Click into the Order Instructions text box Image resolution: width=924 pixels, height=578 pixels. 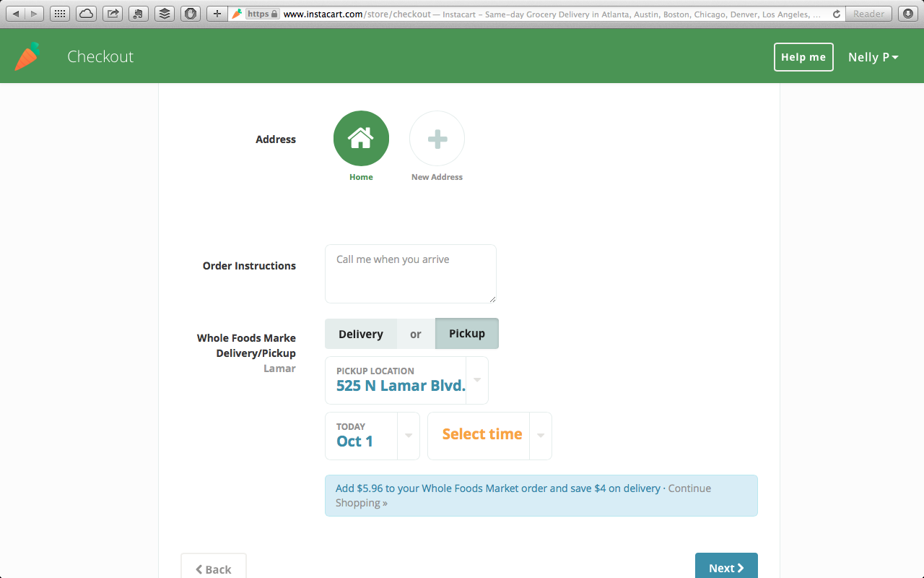410,274
